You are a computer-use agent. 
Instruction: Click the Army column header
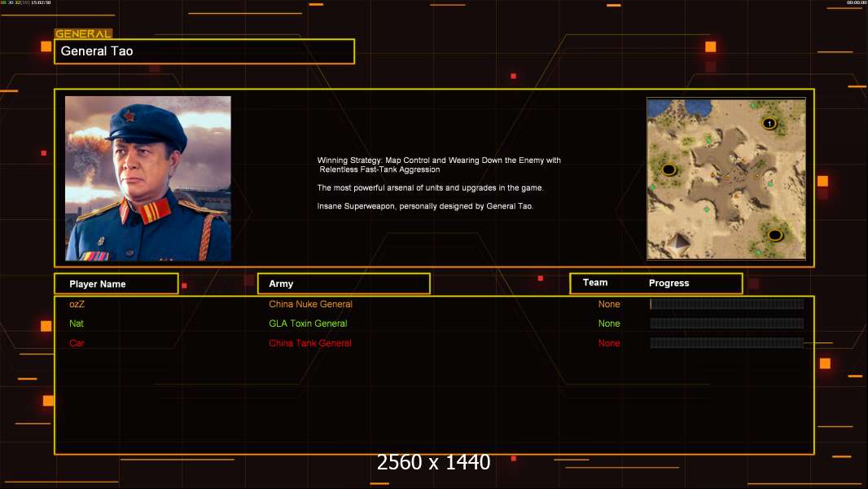[344, 284]
